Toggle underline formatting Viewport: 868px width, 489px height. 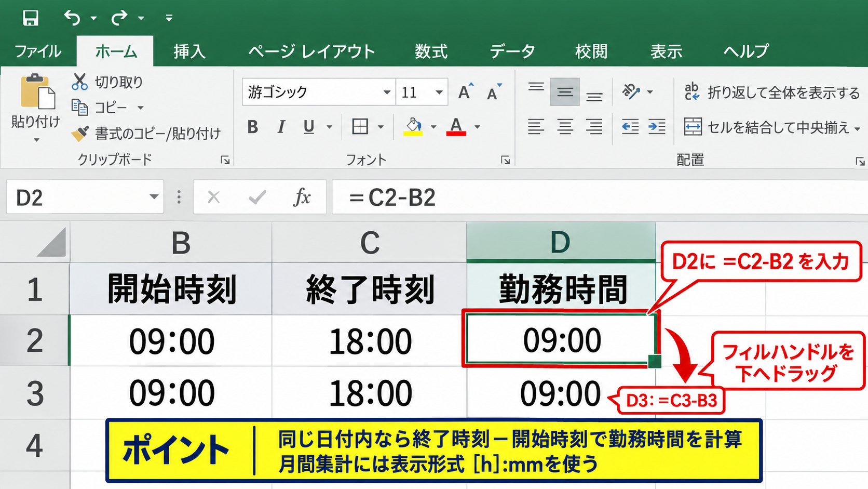tap(309, 126)
